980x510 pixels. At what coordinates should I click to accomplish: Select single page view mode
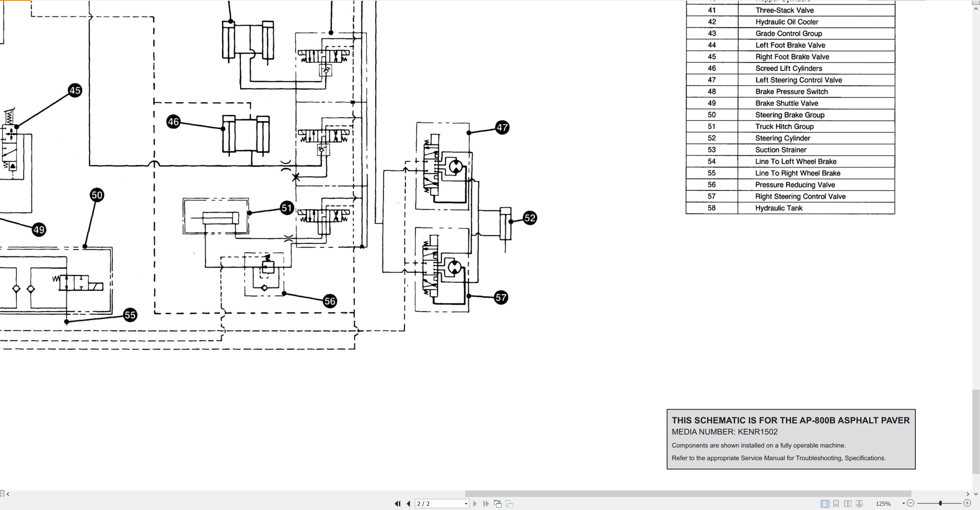825,503
